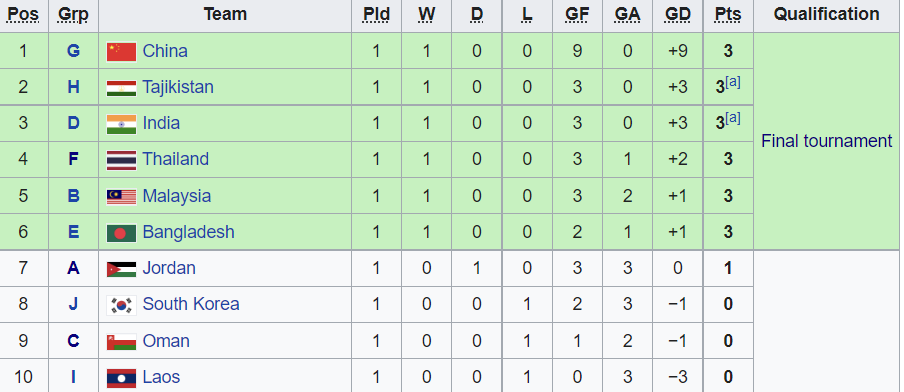Click the Thailand team name link
This screenshot has height=392, width=904.
point(176,159)
